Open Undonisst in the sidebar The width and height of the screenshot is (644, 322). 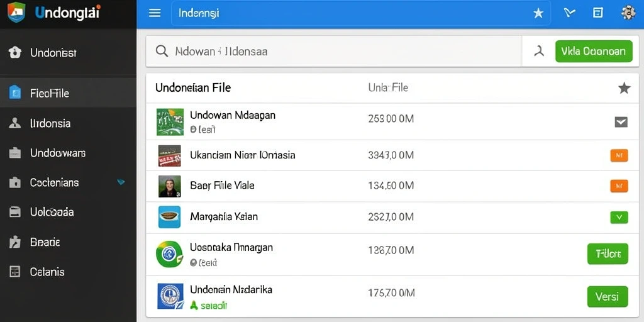(68, 53)
